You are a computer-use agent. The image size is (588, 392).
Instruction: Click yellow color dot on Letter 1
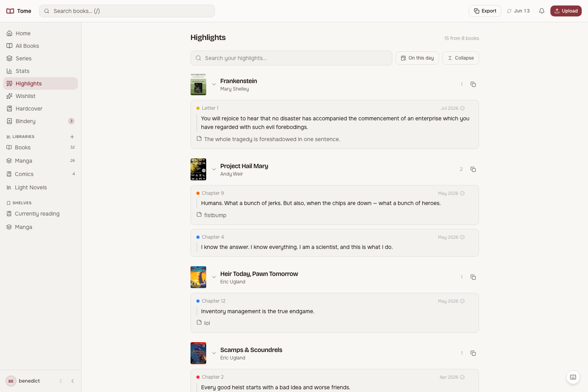[x=198, y=108]
